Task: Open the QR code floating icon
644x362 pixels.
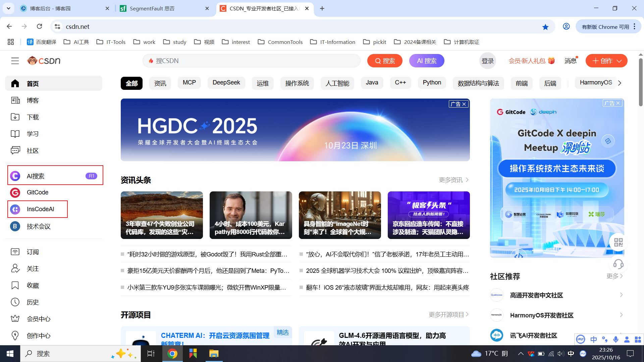Action: click(x=618, y=242)
